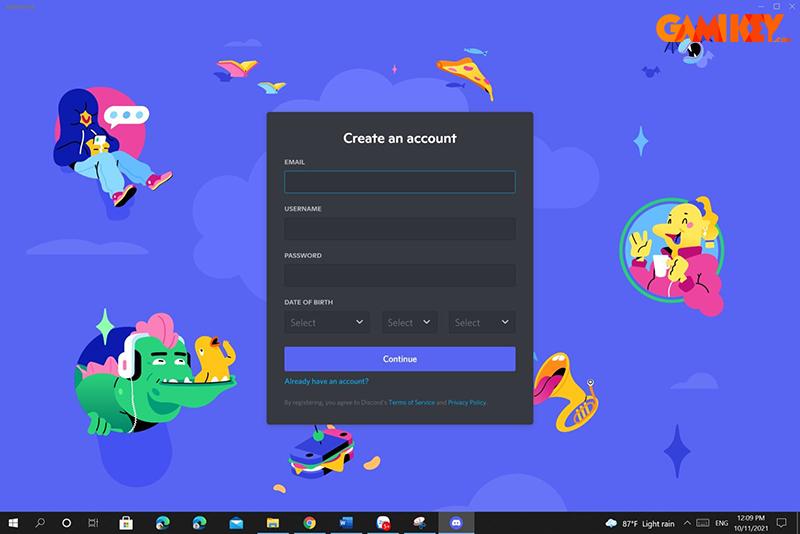Open the last Date of Birth dropdown

click(x=482, y=322)
